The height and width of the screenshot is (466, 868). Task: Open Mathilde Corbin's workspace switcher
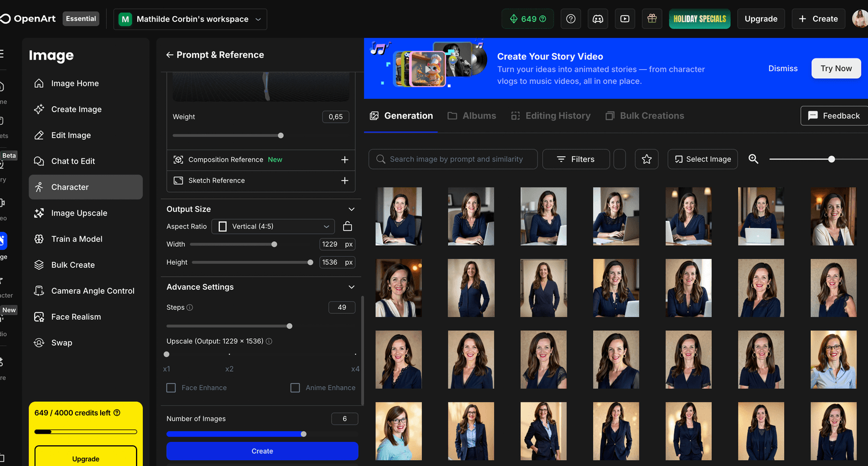190,19
